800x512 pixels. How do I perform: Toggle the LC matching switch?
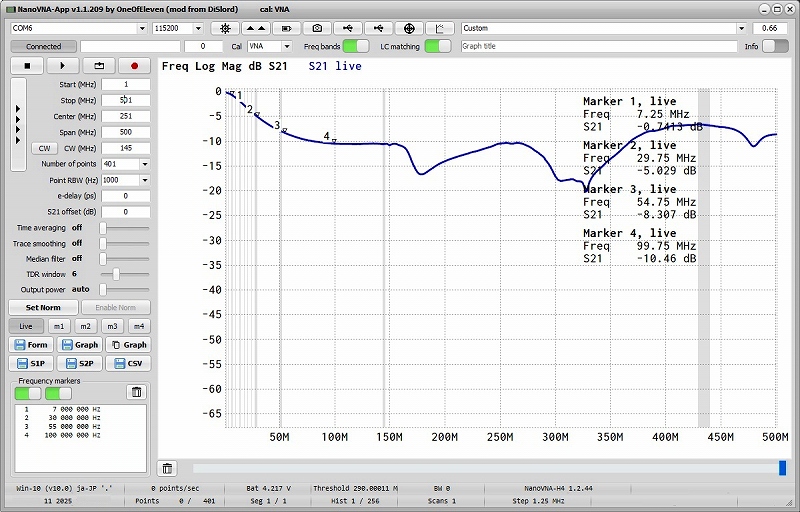pos(437,46)
